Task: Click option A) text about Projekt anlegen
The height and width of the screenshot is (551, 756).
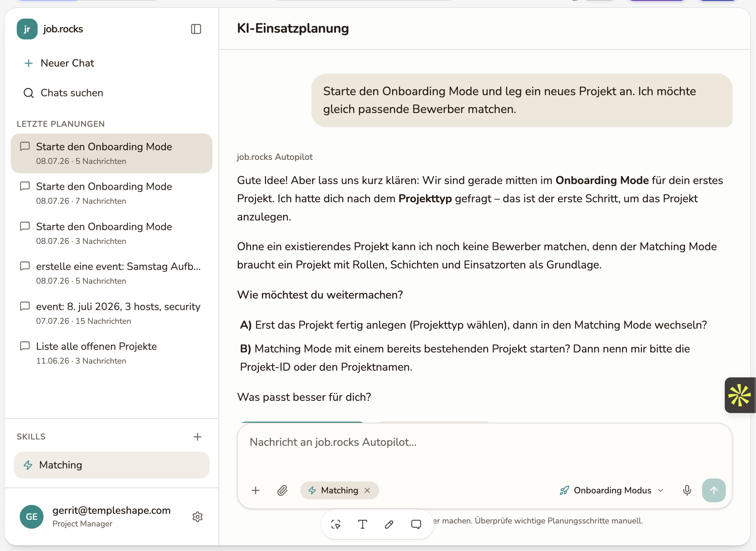Action: click(x=473, y=325)
